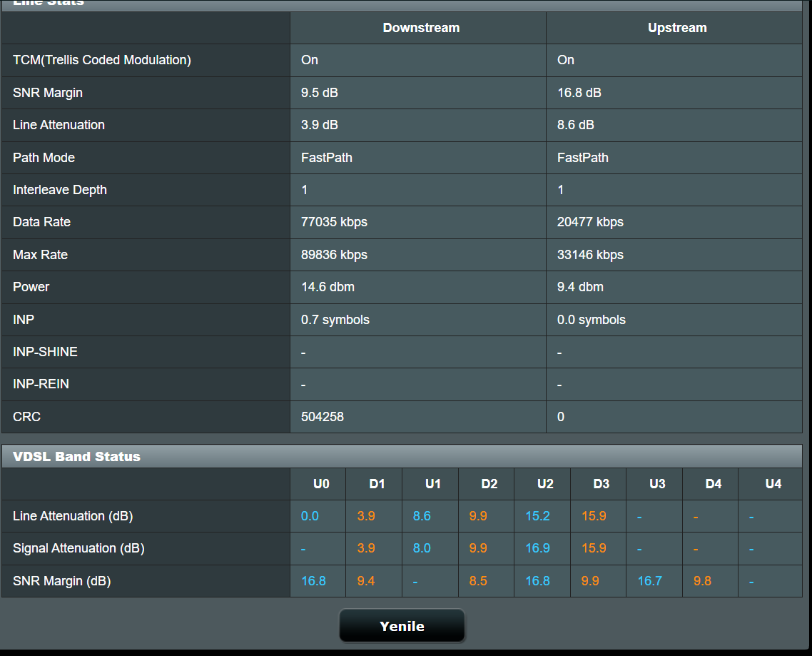The height and width of the screenshot is (656, 812).
Task: Click the INP-SHINE row label
Action: (45, 351)
